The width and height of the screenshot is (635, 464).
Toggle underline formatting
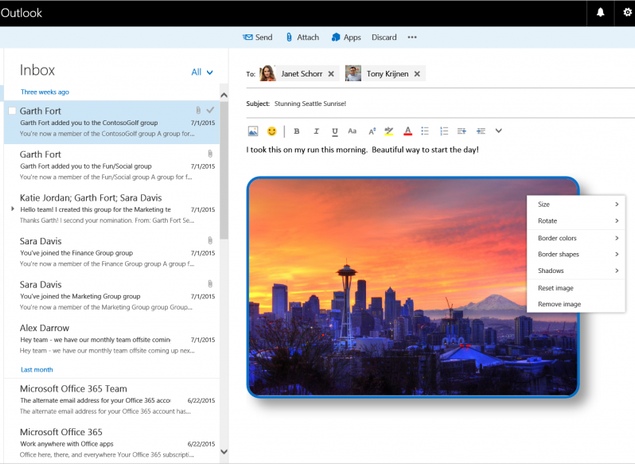pos(335,131)
